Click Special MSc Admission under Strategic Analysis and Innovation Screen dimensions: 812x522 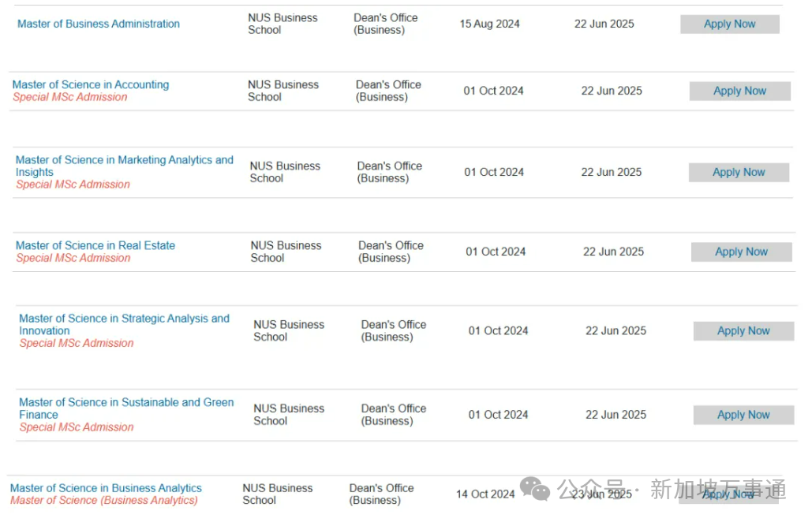[77, 343]
